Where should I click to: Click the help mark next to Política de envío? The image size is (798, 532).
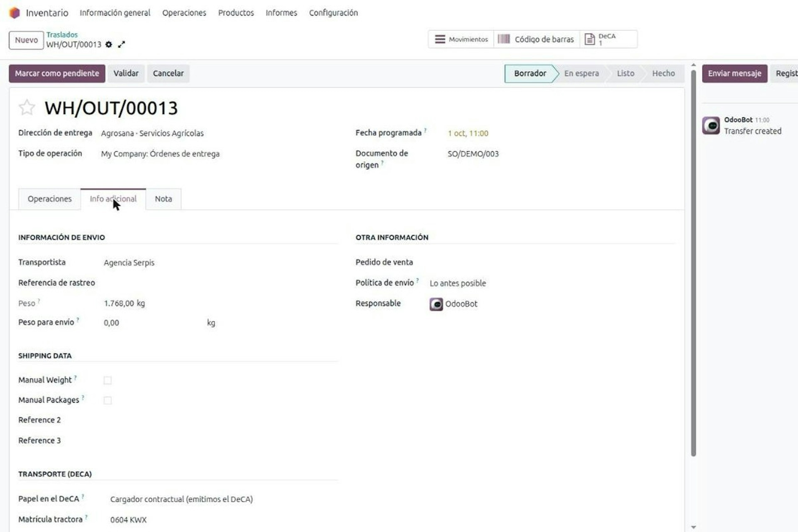click(417, 280)
